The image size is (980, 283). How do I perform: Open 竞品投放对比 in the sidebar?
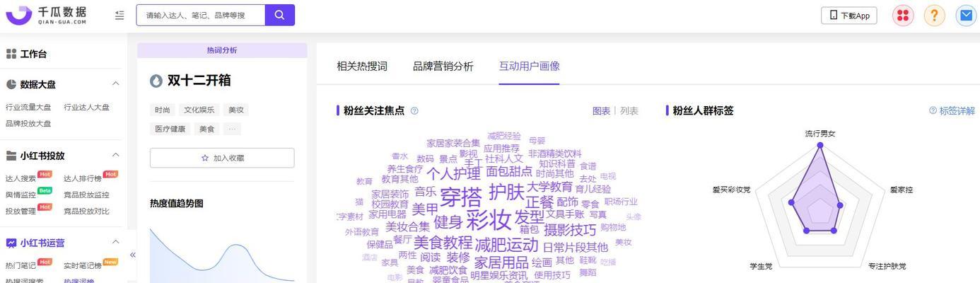(86, 211)
